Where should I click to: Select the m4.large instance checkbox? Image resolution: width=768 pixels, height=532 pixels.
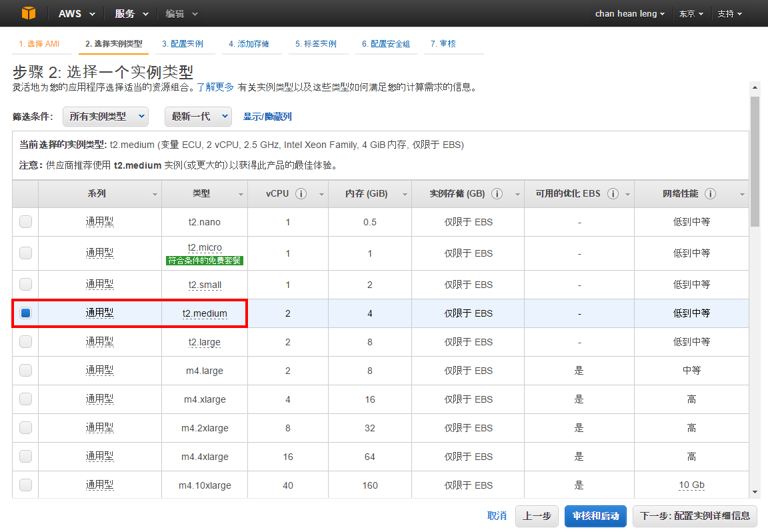[x=25, y=371]
